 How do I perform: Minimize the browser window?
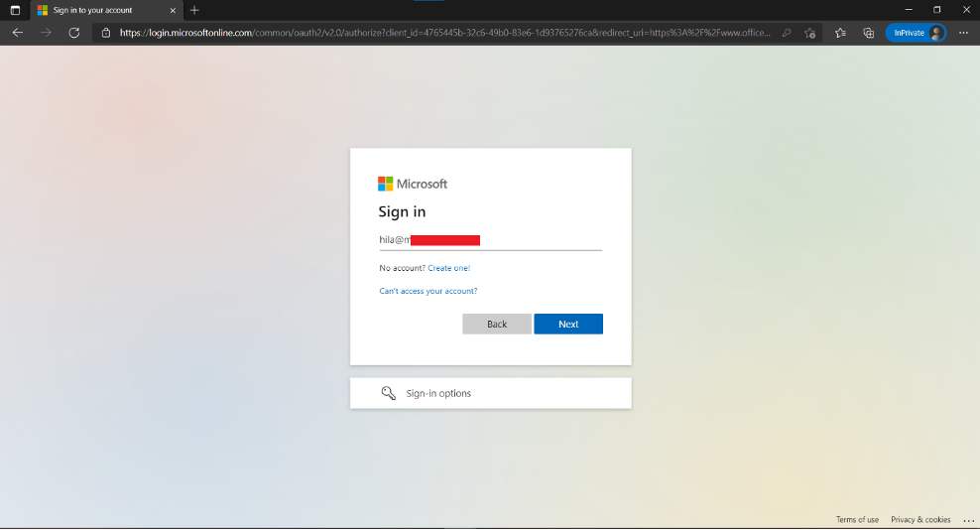pos(909,9)
